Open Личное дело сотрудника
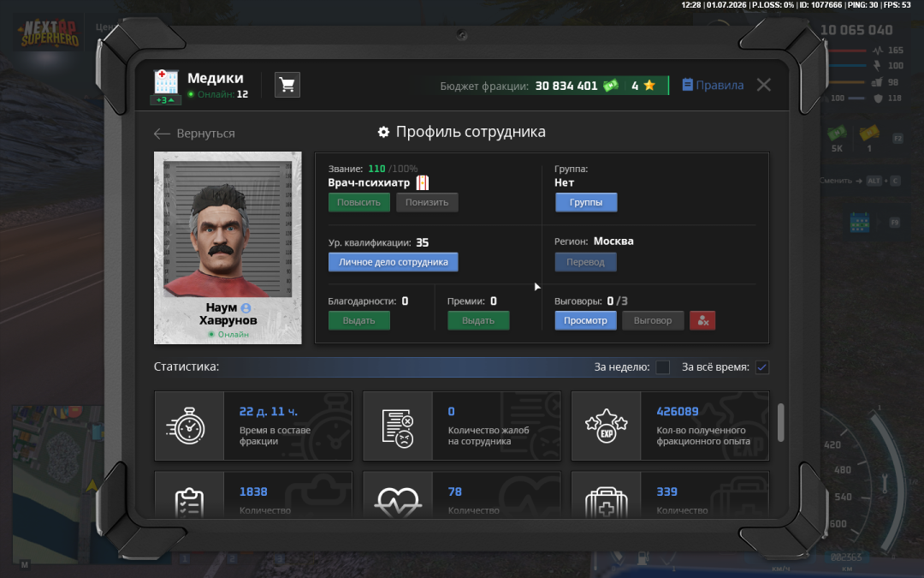This screenshot has height=578, width=924. point(393,262)
